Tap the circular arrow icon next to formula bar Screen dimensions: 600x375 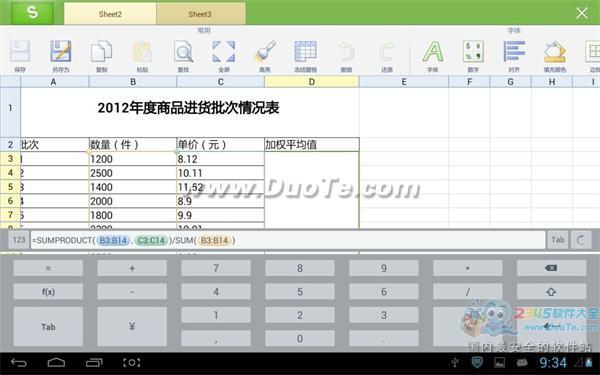[581, 240]
